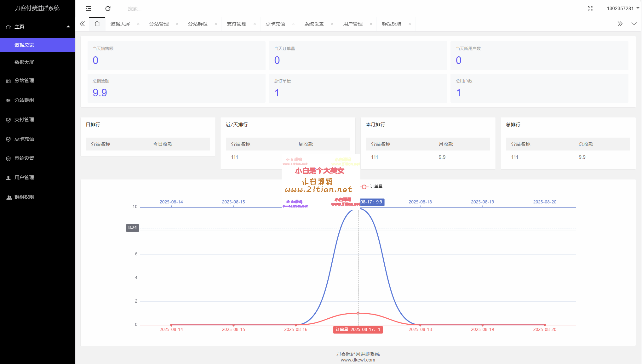Image resolution: width=642 pixels, height=364 pixels.
Task: Select the 用户管理 sidebar icon
Action: click(8, 177)
